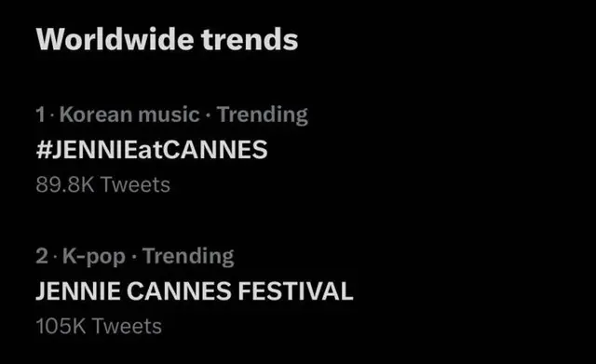This screenshot has width=596, height=364.
Task: Click the word CANNES in second trend title
Action: [179, 291]
